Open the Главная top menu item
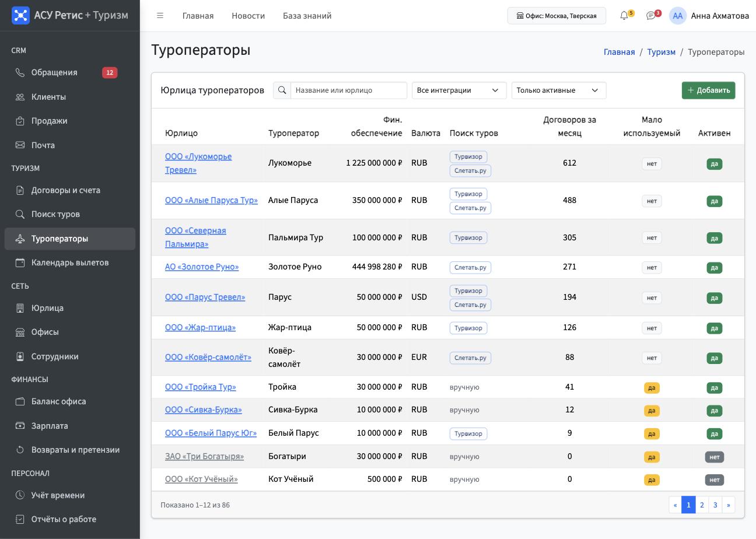Image resolution: width=756 pixels, height=539 pixels. click(198, 16)
